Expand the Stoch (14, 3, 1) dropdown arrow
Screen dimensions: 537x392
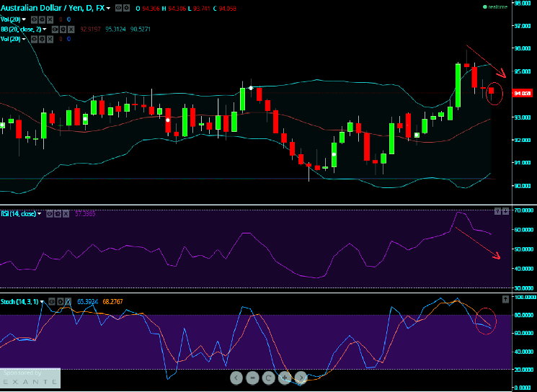[42, 302]
